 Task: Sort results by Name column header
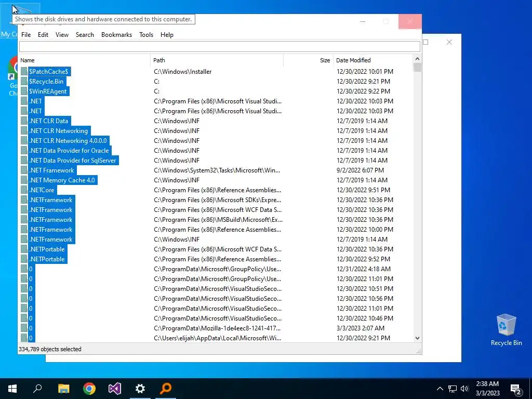[84, 60]
